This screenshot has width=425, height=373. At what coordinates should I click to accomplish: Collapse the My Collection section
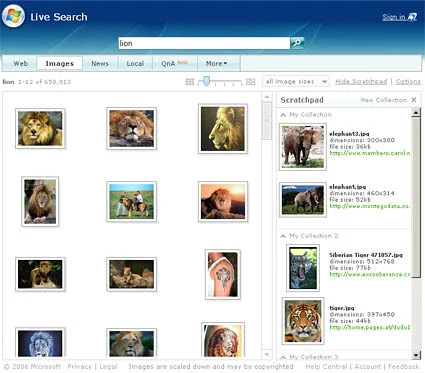pyautogui.click(x=283, y=115)
